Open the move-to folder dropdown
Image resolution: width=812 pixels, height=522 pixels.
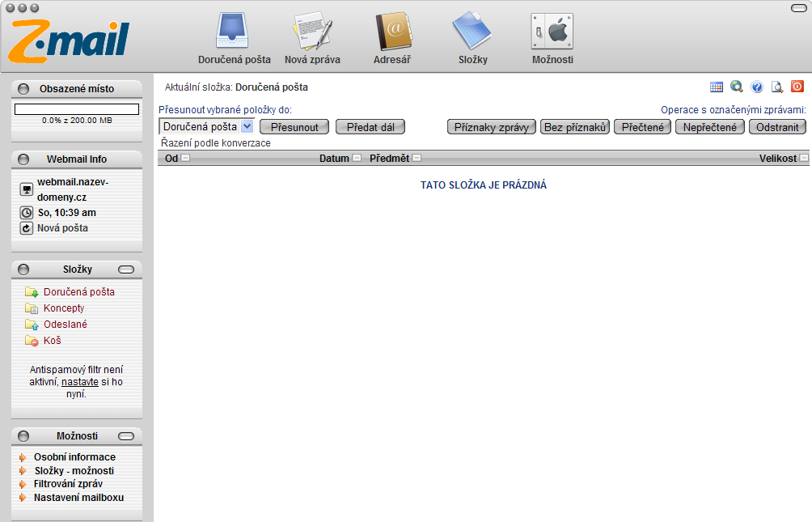[247, 126]
